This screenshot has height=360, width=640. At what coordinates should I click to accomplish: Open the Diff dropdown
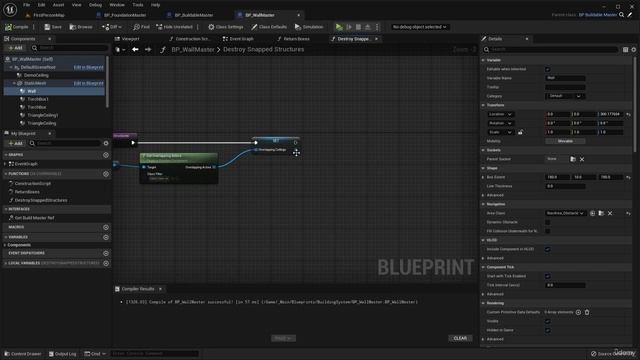pyautogui.click(x=111, y=27)
